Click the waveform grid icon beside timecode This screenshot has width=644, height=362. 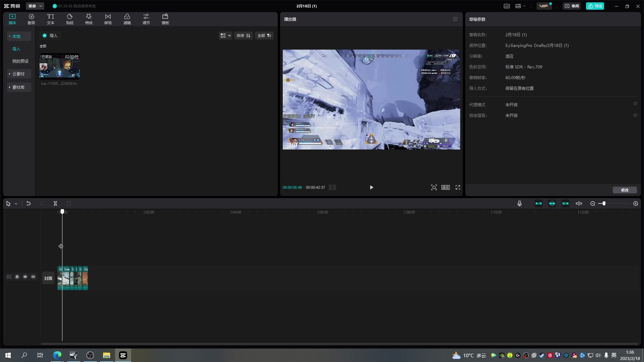tap(332, 187)
